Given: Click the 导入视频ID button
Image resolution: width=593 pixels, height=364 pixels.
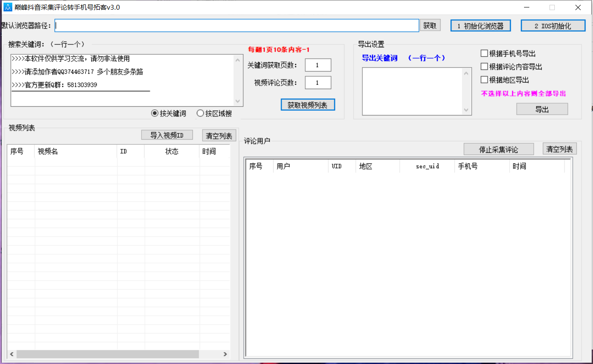Looking at the screenshot, I should [167, 135].
